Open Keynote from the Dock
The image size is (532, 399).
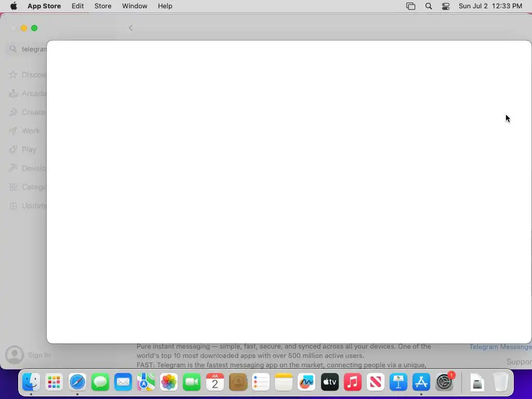pyautogui.click(x=398, y=382)
